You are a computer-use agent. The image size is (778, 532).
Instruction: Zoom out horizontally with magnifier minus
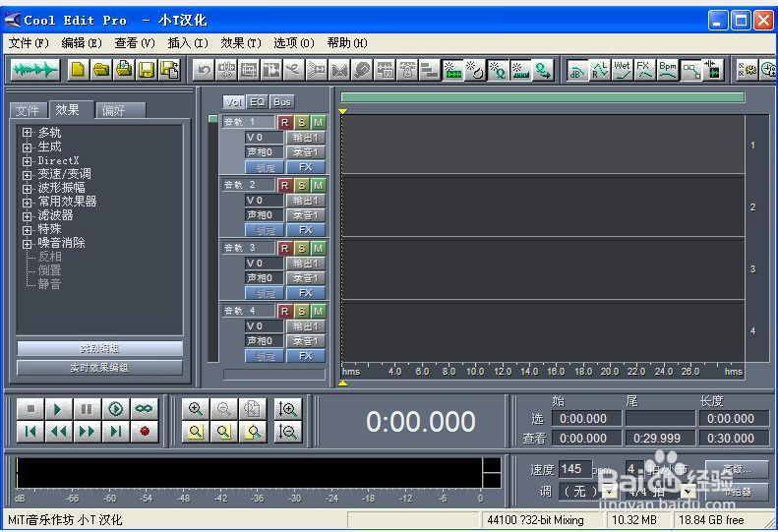224,409
